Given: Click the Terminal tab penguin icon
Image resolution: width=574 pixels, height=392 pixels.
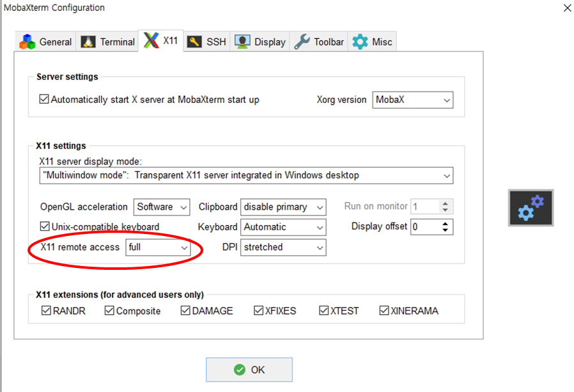Looking at the screenshot, I should click(88, 42).
